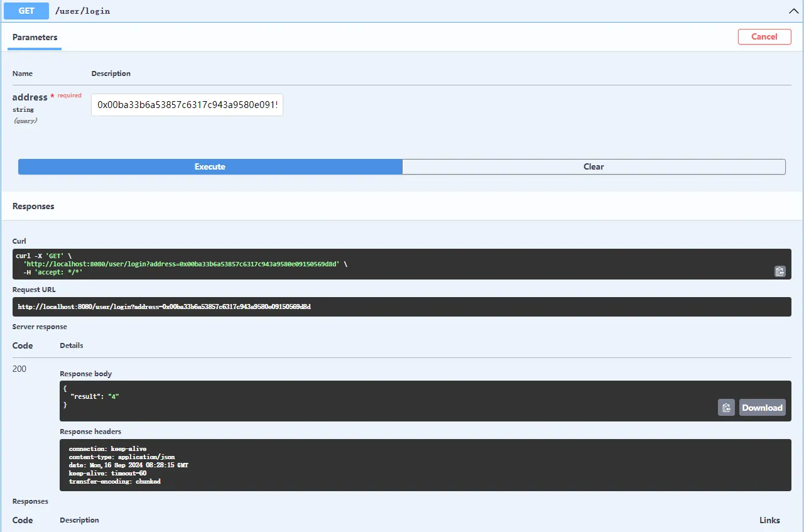Copy the response body to clipboard
804x532 pixels.
click(726, 408)
